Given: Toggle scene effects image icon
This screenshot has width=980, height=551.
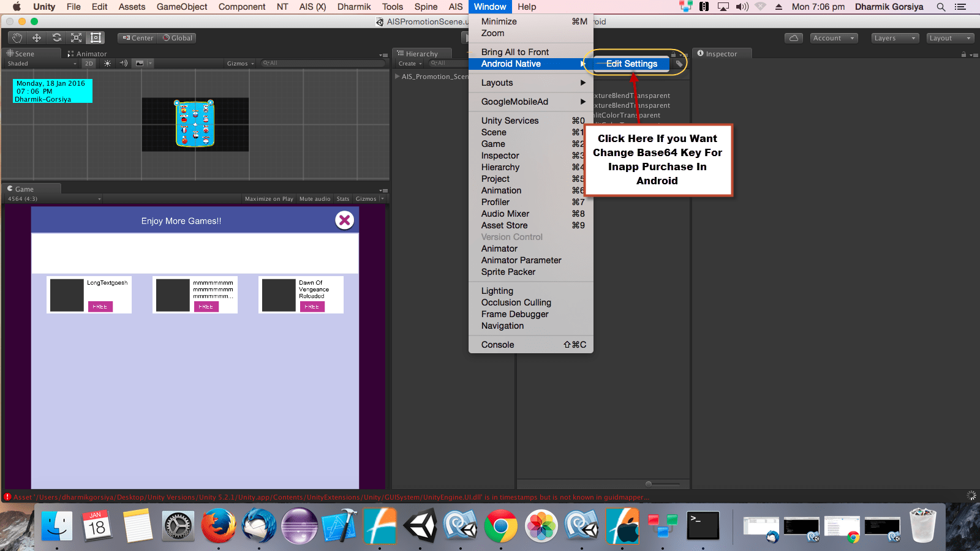Looking at the screenshot, I should click(x=140, y=63).
